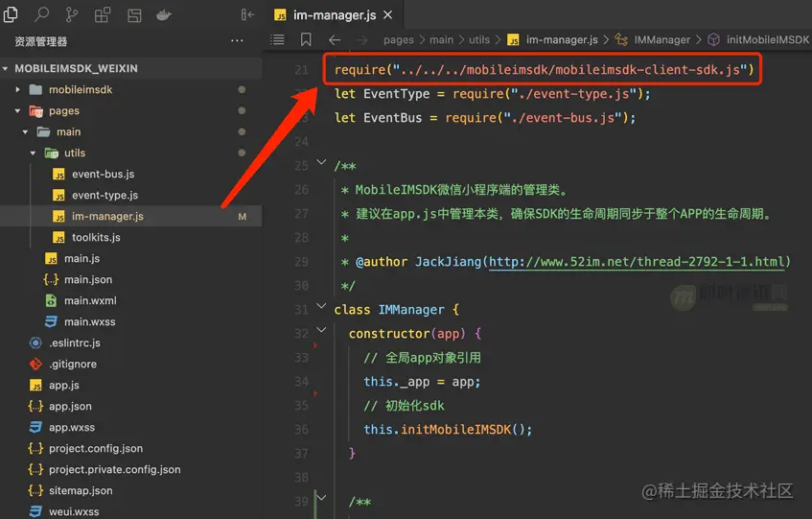Go back with the left arrow icon
812x519 pixels.
(335, 40)
